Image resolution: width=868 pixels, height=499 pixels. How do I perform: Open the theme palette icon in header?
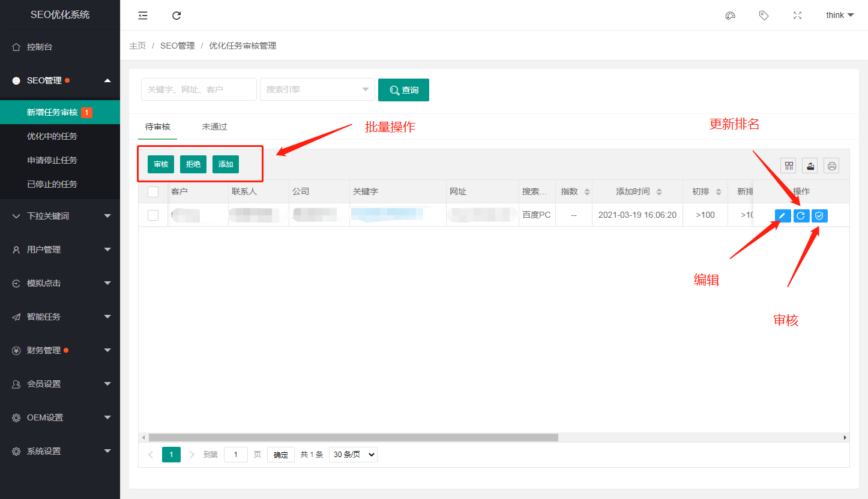[x=730, y=16]
